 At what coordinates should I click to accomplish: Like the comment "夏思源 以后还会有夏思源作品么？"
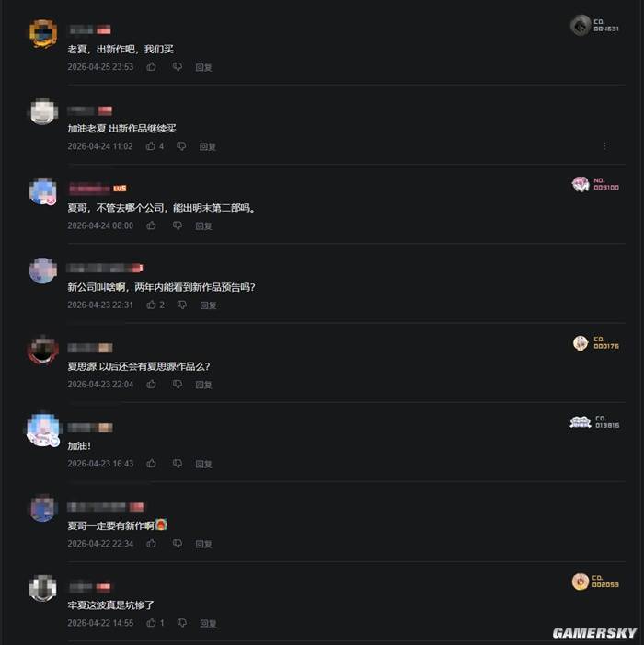pyautogui.click(x=151, y=385)
